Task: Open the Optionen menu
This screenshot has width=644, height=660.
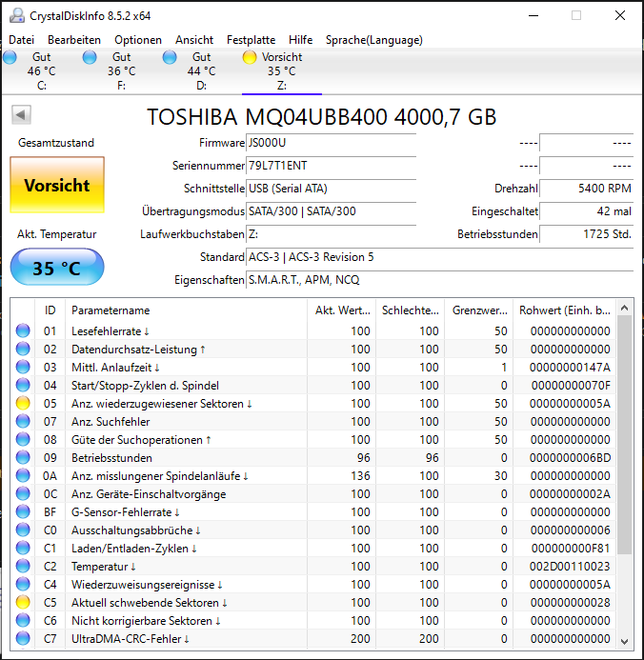Action: tap(138, 40)
